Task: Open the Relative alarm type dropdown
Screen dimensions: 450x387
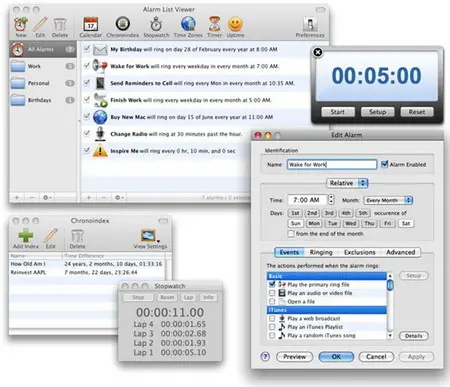Action: [x=347, y=183]
